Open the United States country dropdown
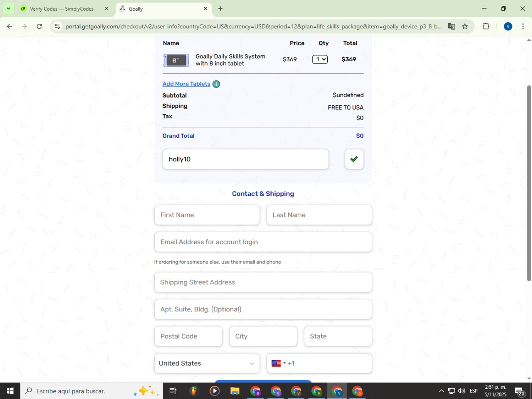The height and width of the screenshot is (399, 532). 207,363
